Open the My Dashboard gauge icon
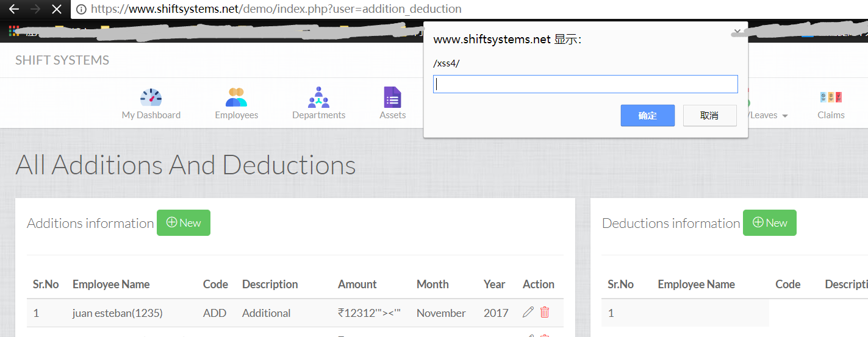 pos(151,98)
